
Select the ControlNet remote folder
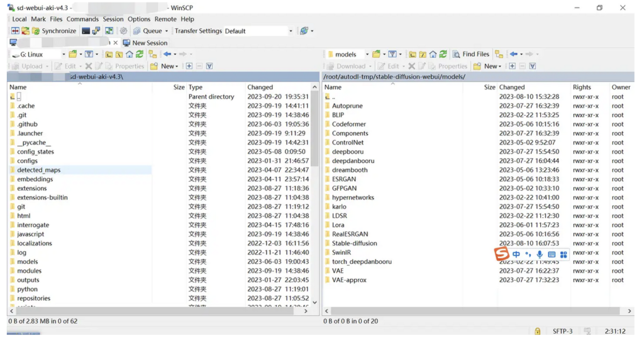347,142
